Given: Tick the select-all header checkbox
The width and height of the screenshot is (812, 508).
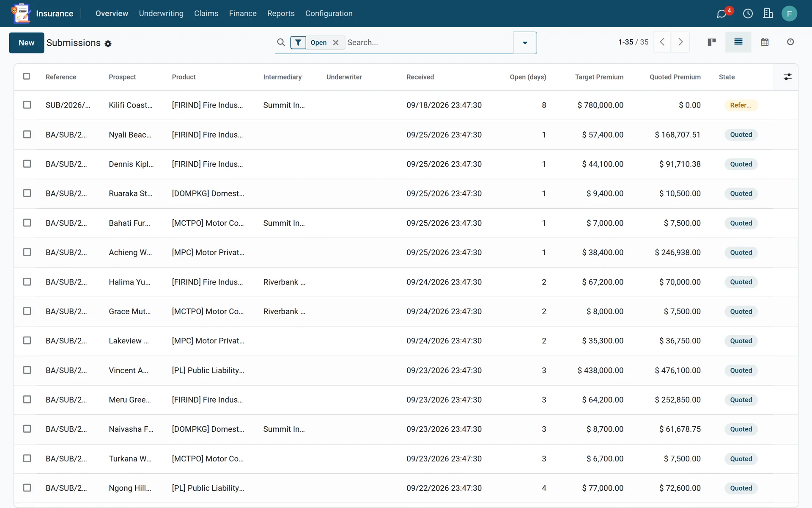Looking at the screenshot, I should [x=27, y=76].
